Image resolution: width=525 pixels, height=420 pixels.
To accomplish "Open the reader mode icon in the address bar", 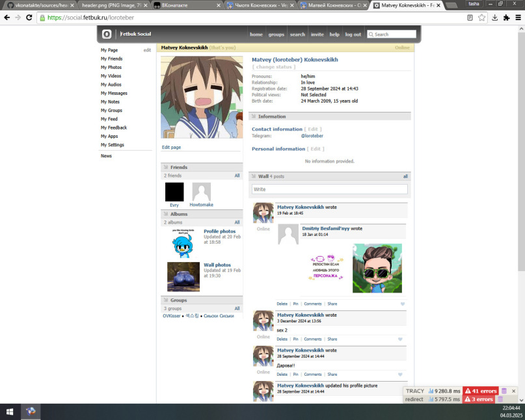I will [x=470, y=18].
